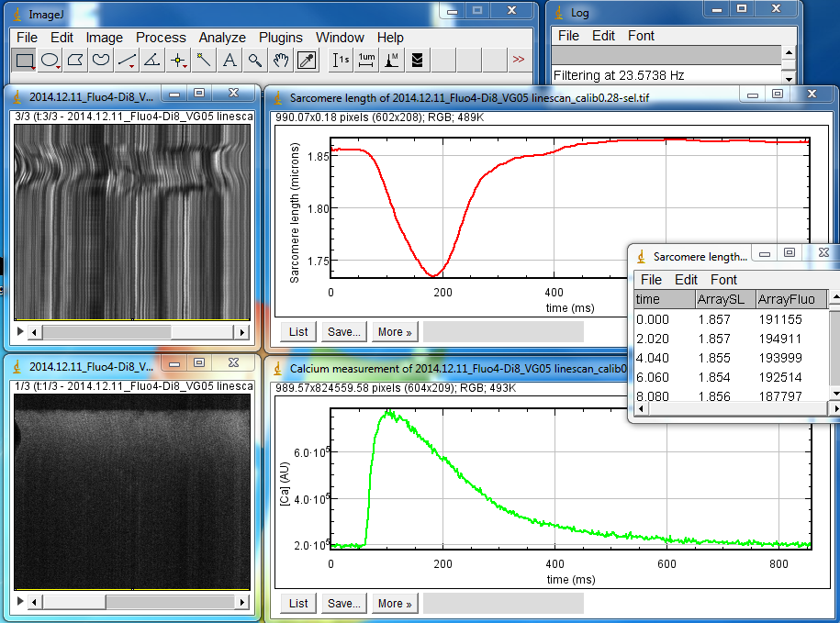Screen dimensions: 840x623
Task: Select the Color picker eyedropper tool
Action: 307,61
